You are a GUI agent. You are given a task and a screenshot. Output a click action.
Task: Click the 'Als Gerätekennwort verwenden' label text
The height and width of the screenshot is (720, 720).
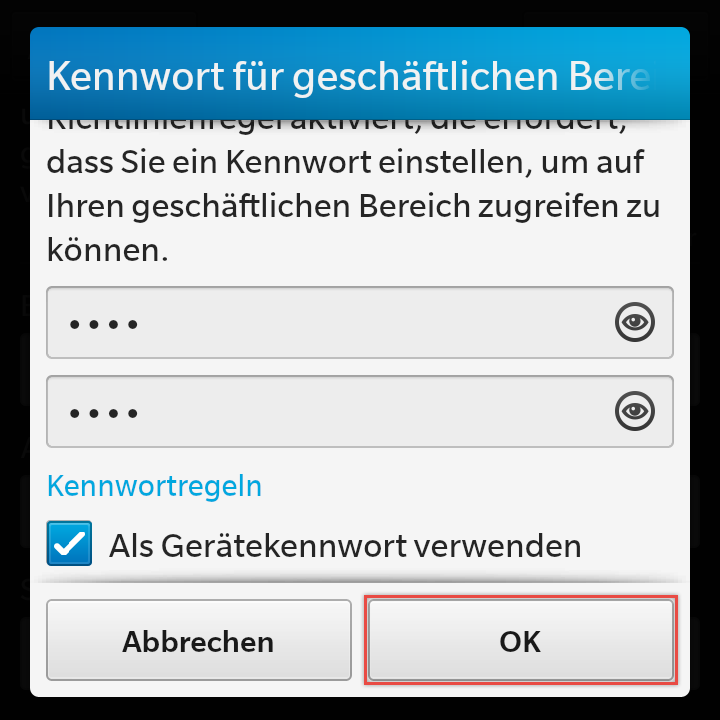(345, 546)
